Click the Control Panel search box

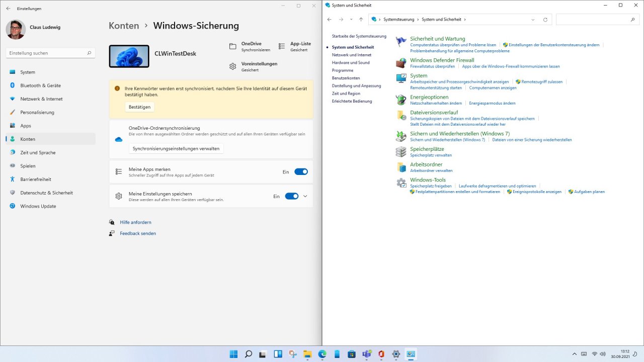pyautogui.click(x=598, y=20)
